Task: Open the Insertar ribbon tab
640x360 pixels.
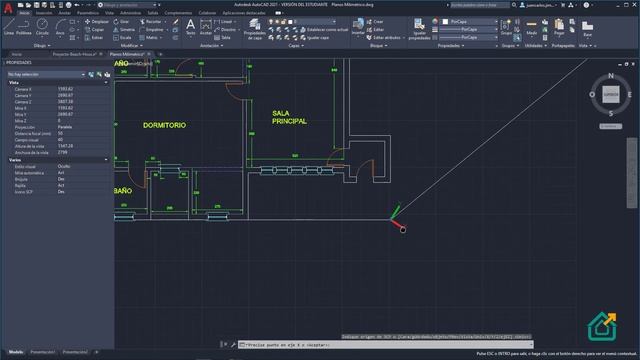Action: click(44, 13)
